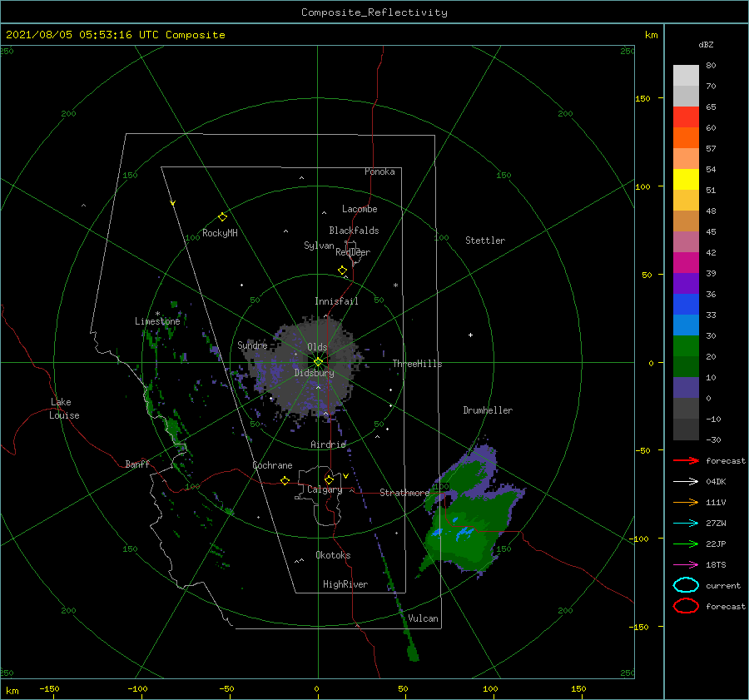This screenshot has height=700, width=749.
Task: Click the Sylvan label
Action: click(x=319, y=246)
